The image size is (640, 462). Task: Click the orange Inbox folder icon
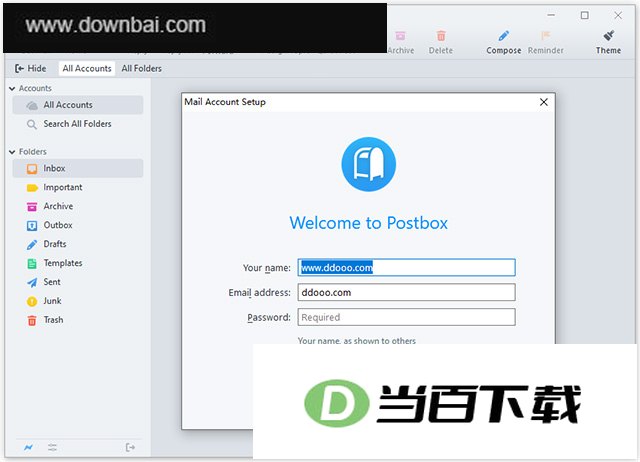pyautogui.click(x=32, y=169)
